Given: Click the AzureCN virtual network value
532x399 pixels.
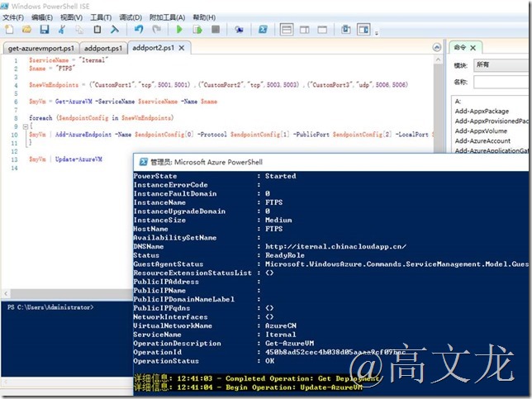Looking at the screenshot, I should [x=281, y=325].
